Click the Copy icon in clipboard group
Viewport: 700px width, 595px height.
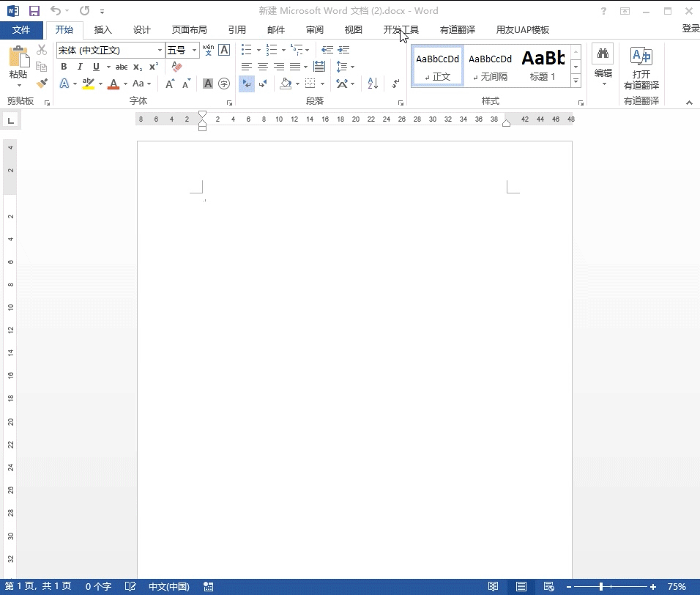tap(42, 67)
